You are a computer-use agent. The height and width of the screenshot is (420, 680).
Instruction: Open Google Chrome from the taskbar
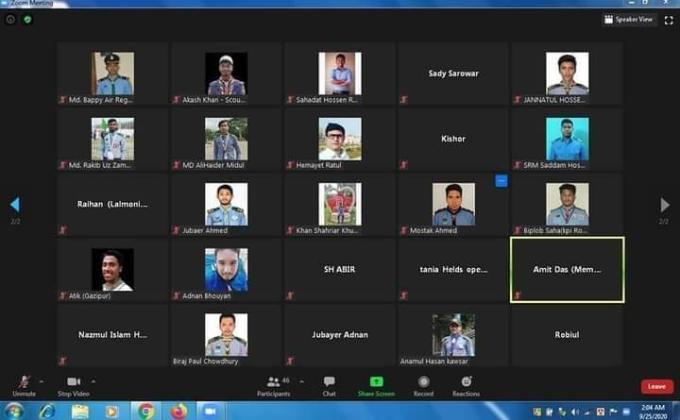pos(146,410)
